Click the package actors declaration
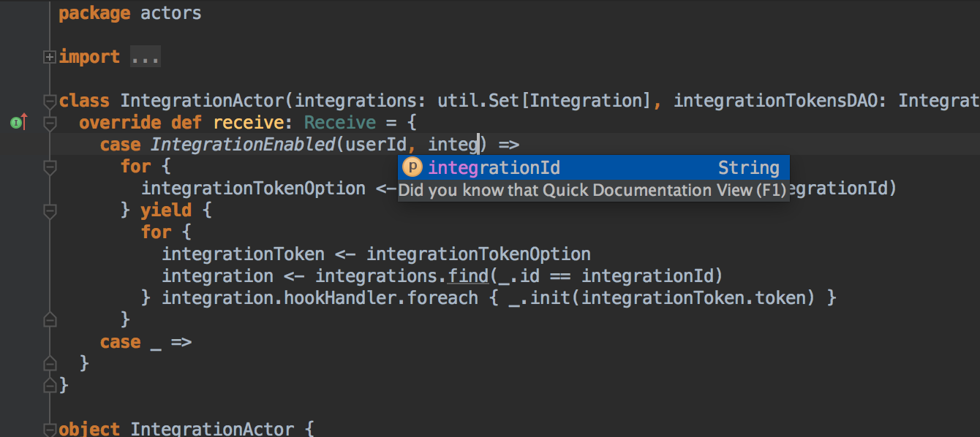Viewport: 980px width, 437px height. pos(130,13)
